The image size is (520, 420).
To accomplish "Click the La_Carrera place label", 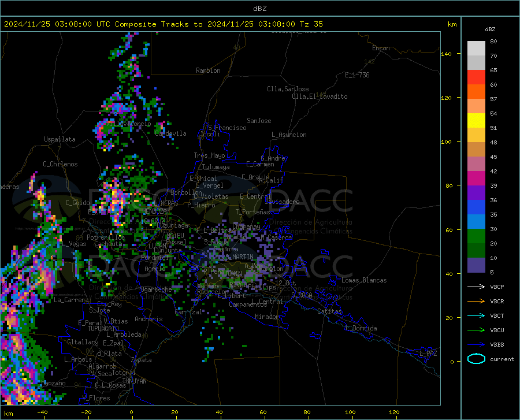I will click(71, 300).
